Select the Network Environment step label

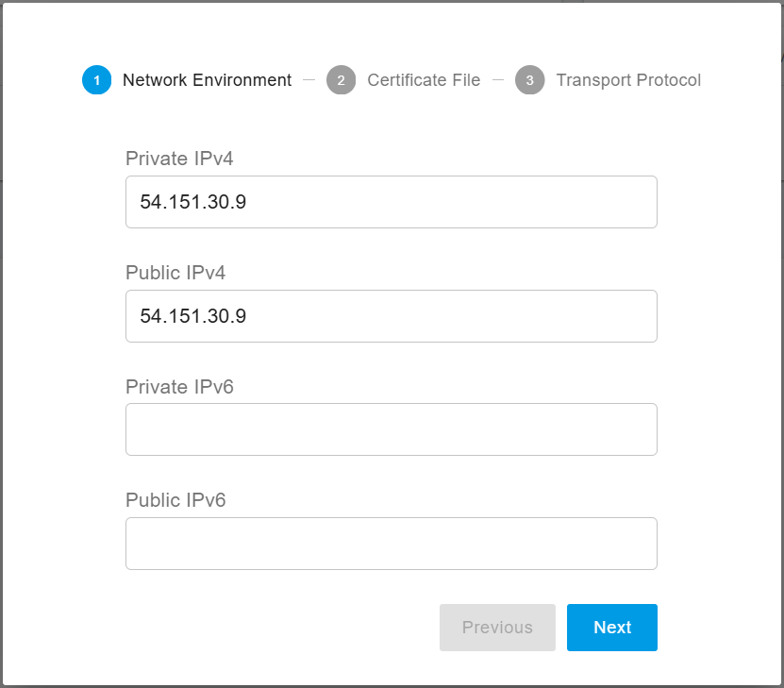(x=207, y=80)
